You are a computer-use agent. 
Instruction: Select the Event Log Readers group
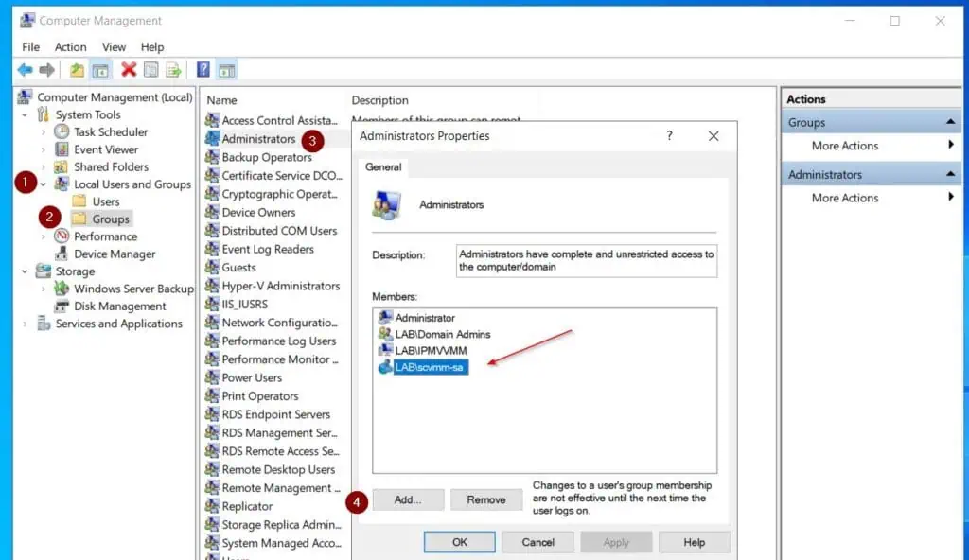(268, 249)
